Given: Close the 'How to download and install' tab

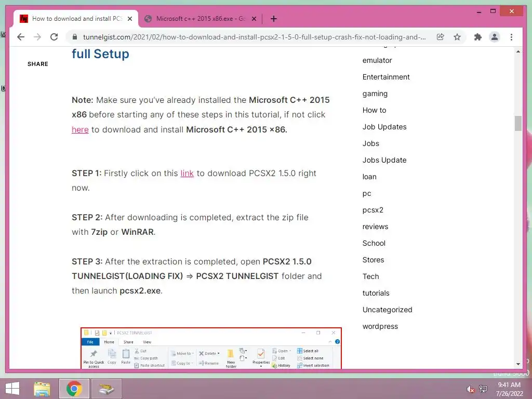Looking at the screenshot, I should (x=130, y=19).
